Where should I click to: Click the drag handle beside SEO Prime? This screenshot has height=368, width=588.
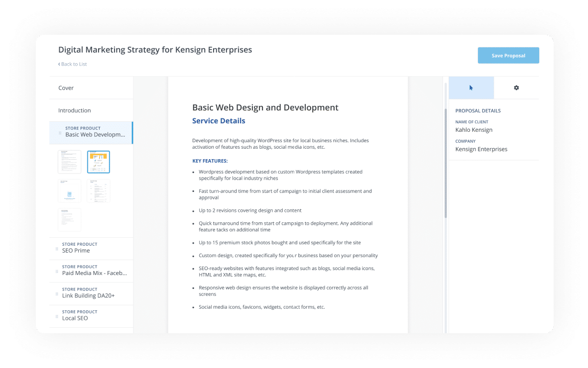[57, 249]
